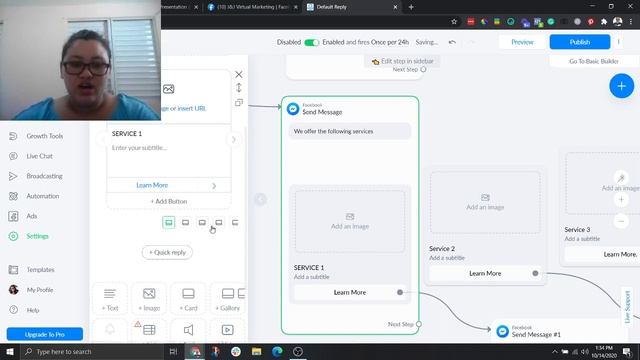The width and height of the screenshot is (640, 360).
Task: Expand Learn More button chevron
Action: pos(214,186)
